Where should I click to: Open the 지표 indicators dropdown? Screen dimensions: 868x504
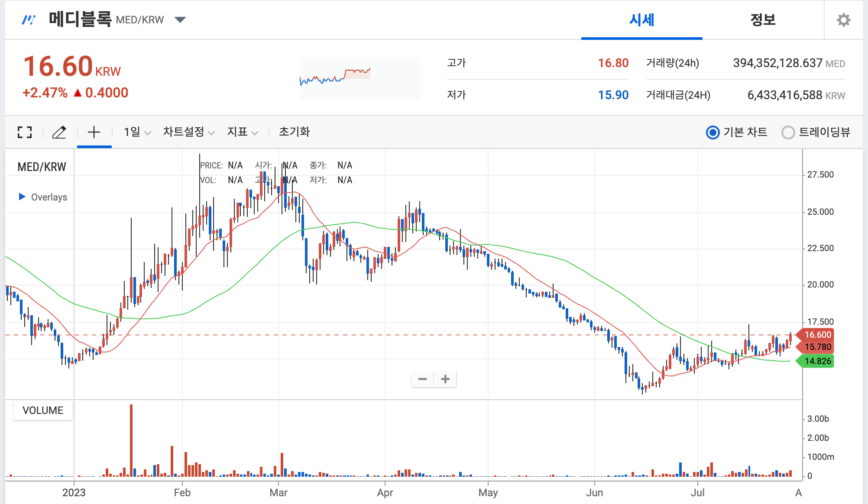click(242, 132)
